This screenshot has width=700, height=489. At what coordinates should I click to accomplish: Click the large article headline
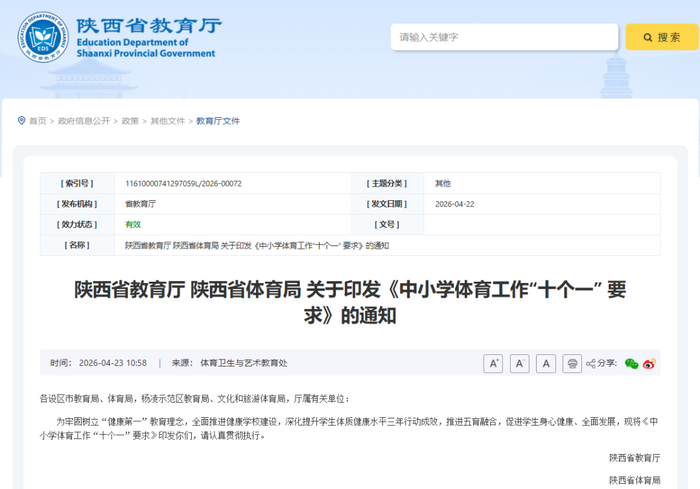tap(350, 303)
